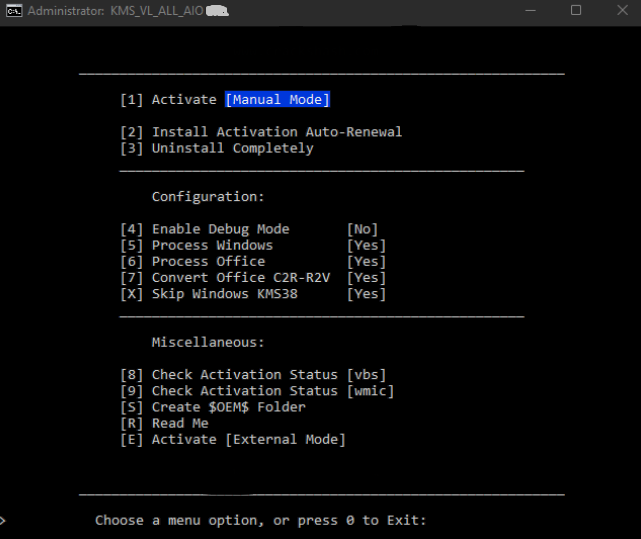
Task: Switch the Convert Office C2R-R2V [Yes] value
Action: pyautogui.click(x=366, y=278)
